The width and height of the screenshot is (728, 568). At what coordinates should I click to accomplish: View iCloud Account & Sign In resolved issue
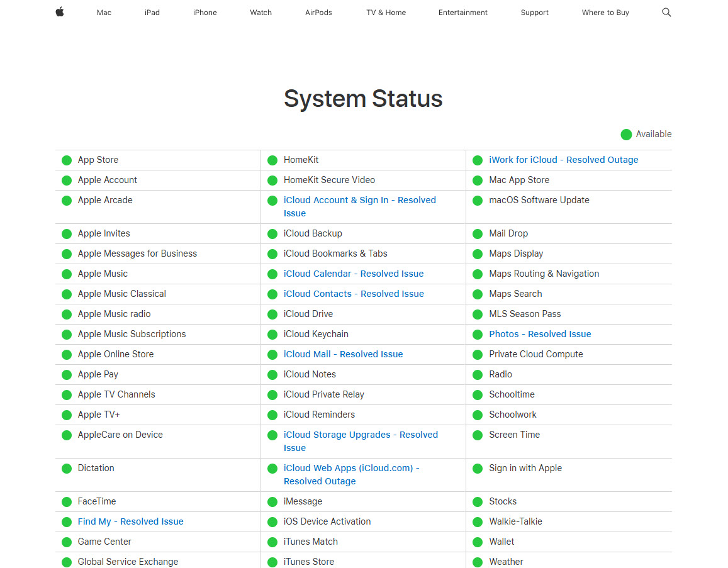360,206
